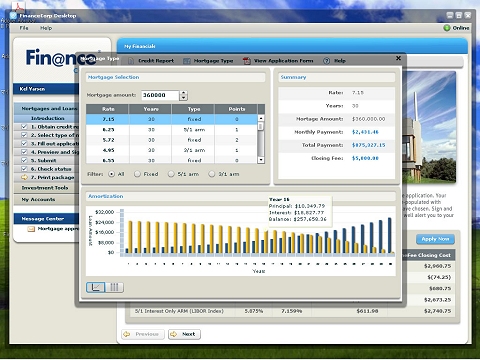This screenshot has height=360, width=480.
Task: Select the 5/1 arm rate row
Action: [x=172, y=130]
